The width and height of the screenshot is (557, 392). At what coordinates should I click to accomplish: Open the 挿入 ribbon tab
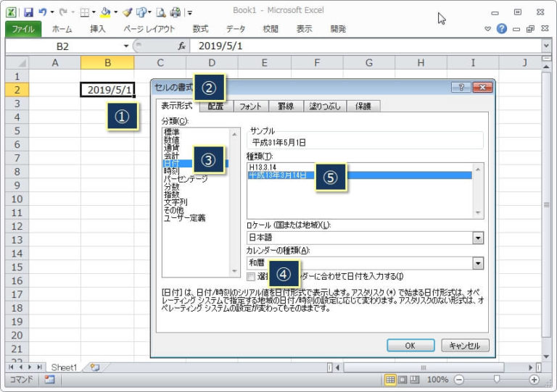tap(97, 29)
